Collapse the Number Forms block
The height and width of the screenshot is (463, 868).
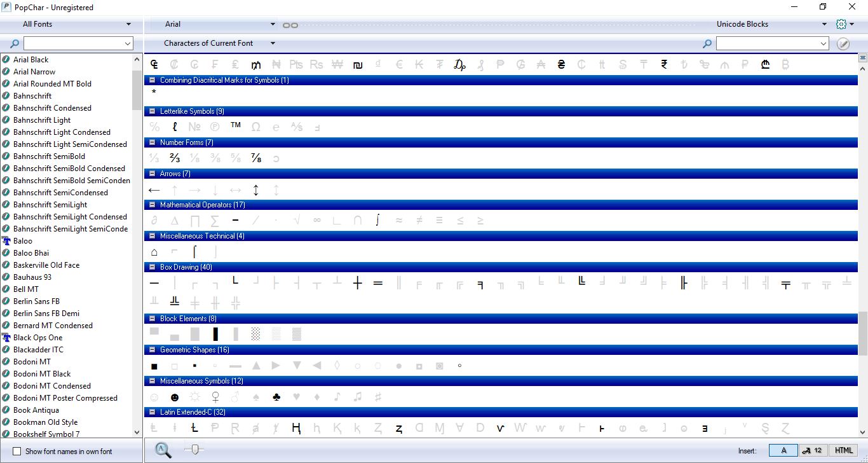pyautogui.click(x=152, y=142)
